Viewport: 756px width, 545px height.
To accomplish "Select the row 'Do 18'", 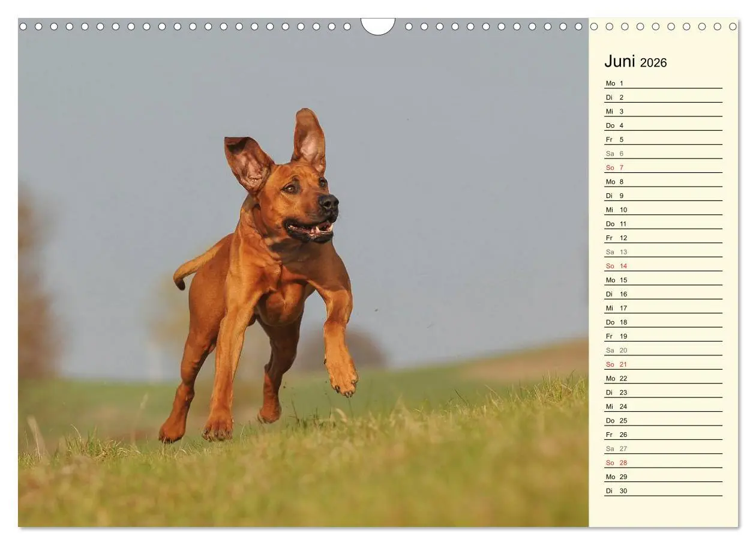I will (x=663, y=322).
